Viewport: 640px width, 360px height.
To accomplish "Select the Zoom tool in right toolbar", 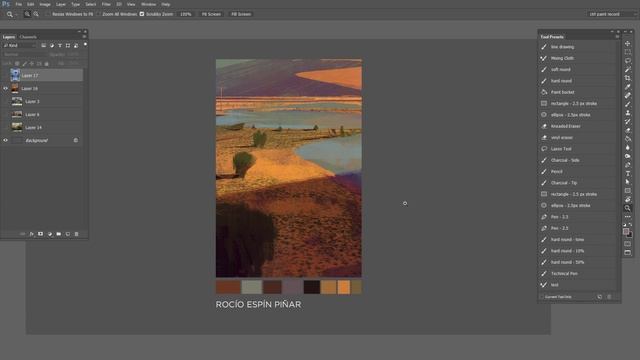I will [x=627, y=208].
